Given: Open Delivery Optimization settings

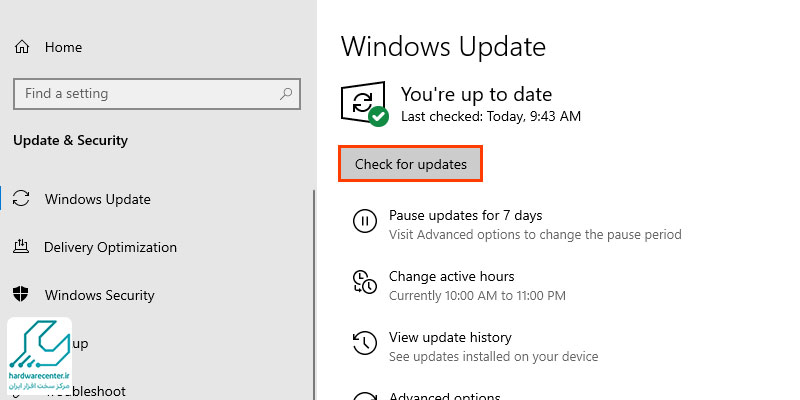Looking at the screenshot, I should [x=111, y=247].
